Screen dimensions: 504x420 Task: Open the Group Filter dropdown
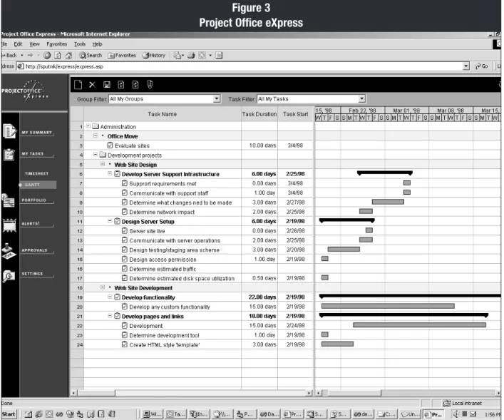[x=217, y=98]
